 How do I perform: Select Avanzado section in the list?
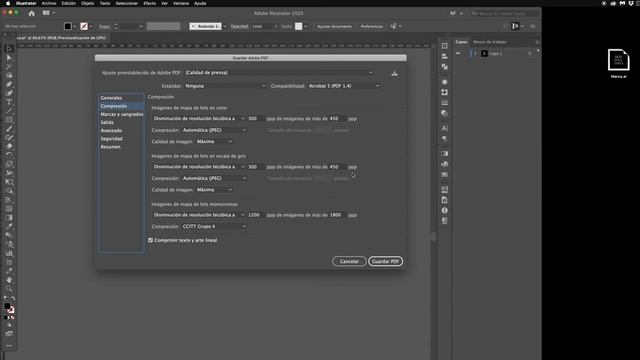tap(111, 131)
